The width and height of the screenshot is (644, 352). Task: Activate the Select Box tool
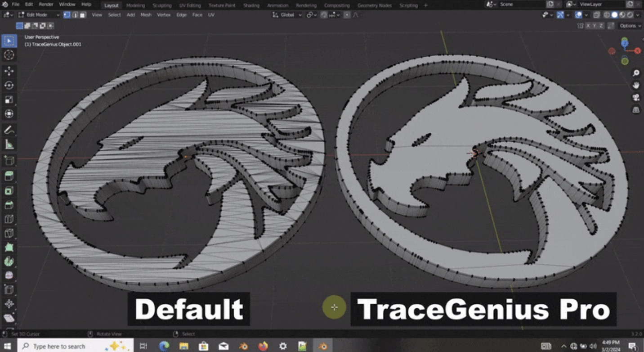click(9, 41)
